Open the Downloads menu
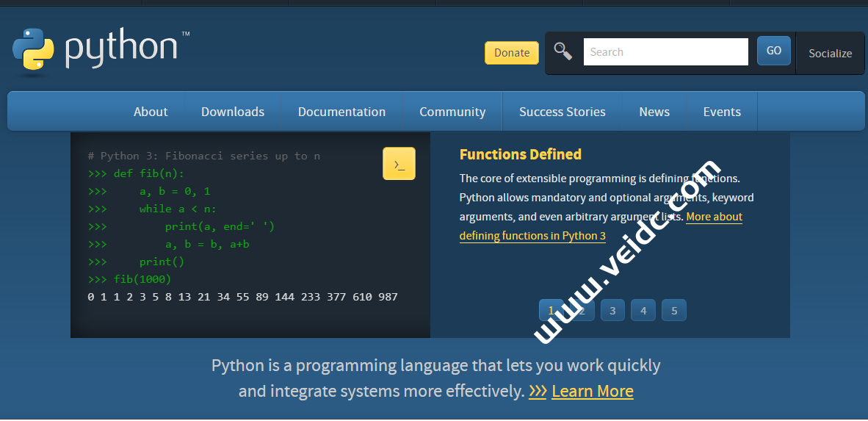This screenshot has width=868, height=421. [x=233, y=112]
